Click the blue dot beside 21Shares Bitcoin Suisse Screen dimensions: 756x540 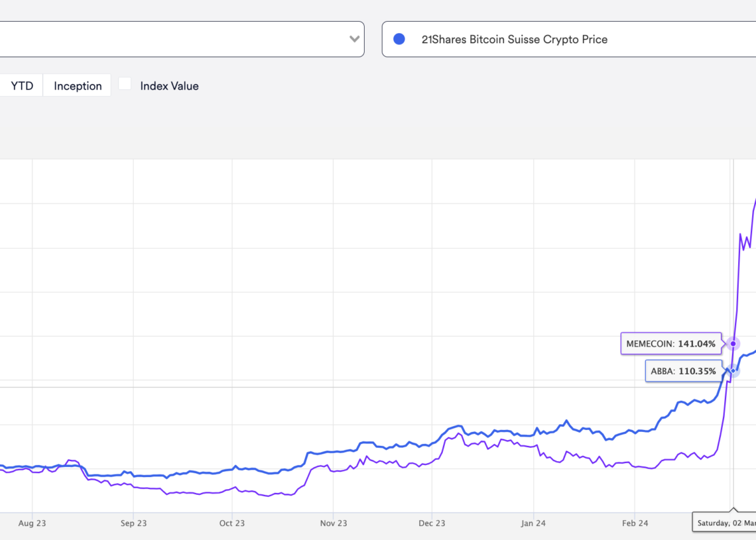click(399, 39)
